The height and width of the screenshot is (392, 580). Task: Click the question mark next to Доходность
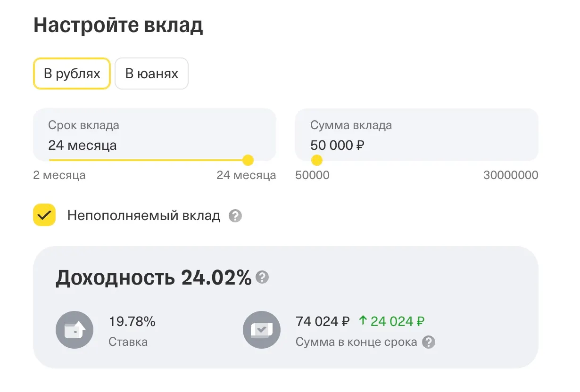(x=262, y=278)
